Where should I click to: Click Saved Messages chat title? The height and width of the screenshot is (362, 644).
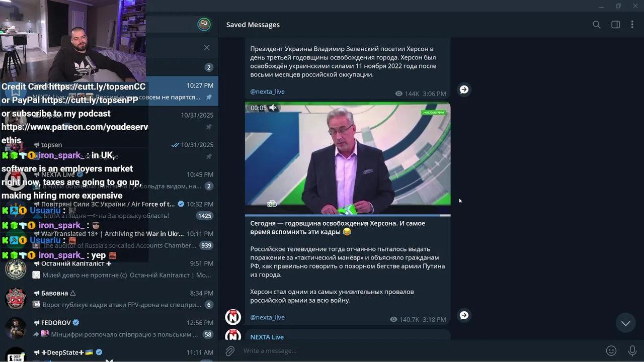point(253,25)
